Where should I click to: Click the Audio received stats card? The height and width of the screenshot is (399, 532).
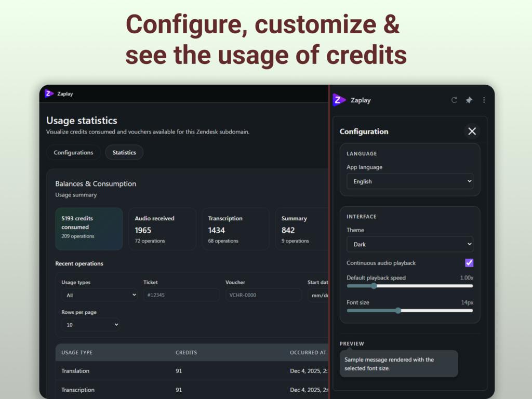point(162,229)
